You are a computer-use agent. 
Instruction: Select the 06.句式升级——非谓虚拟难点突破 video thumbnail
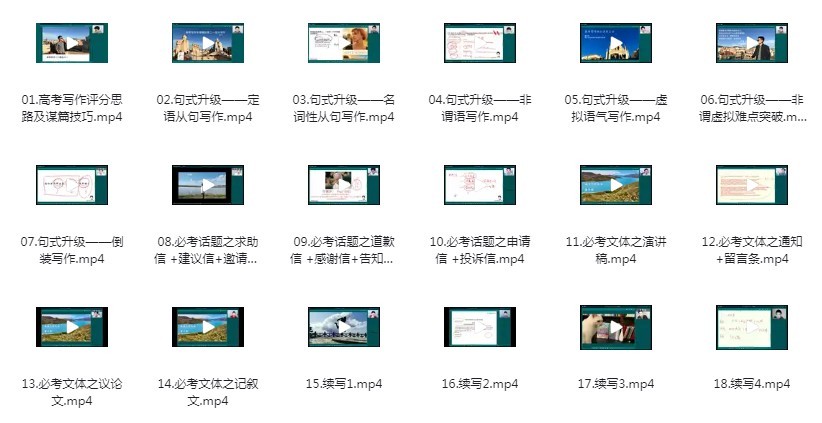[x=752, y=43]
